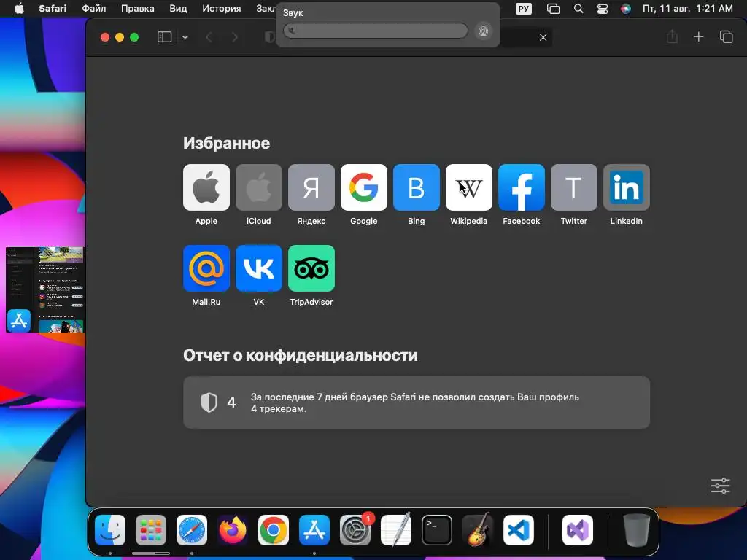This screenshot has height=560, width=747.
Task: Launch Google Chrome from the Dock
Action: click(x=274, y=530)
